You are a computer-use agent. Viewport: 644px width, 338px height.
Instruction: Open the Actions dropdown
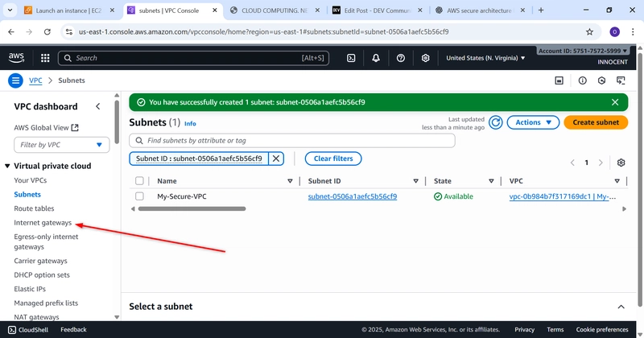coord(533,122)
